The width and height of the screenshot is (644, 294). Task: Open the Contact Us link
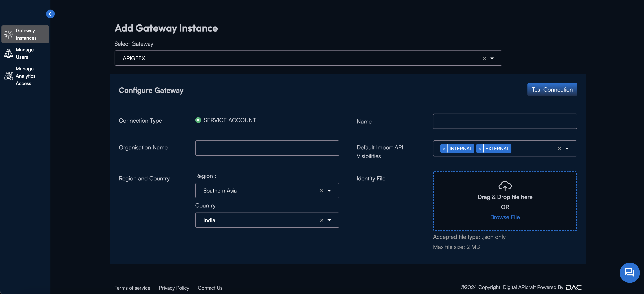pos(210,288)
